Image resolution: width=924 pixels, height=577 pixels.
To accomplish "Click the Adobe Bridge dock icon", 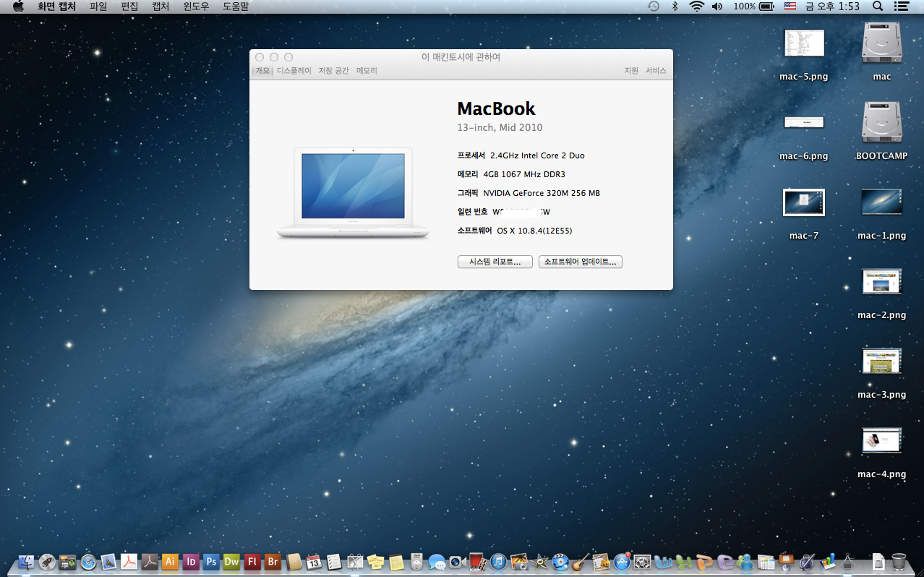I will (273, 562).
